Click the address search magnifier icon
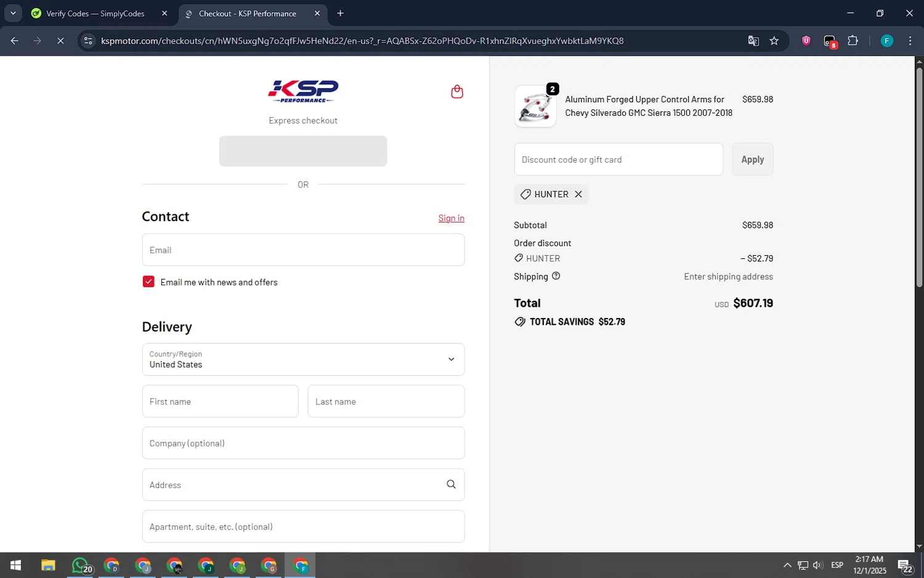This screenshot has width=924, height=578. 451,484
